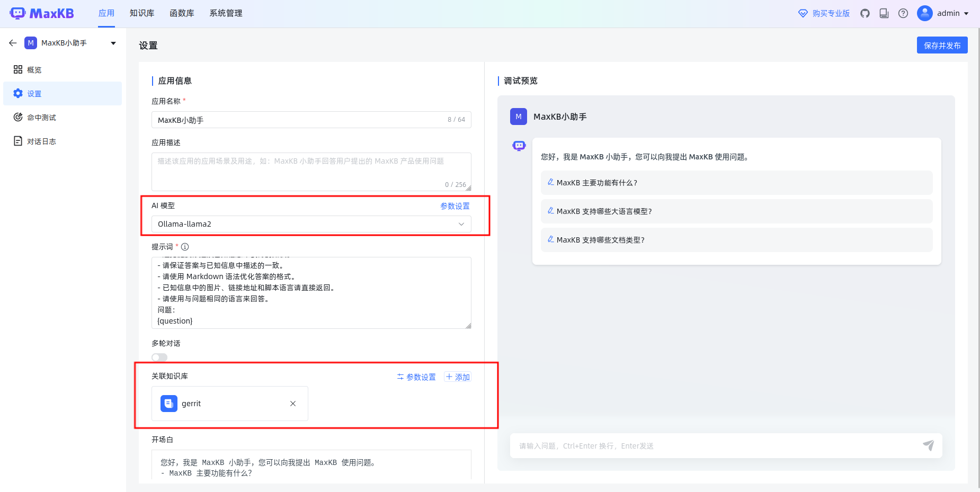This screenshot has height=492, width=980.
Task: Click the send paper plane icon
Action: (929, 445)
